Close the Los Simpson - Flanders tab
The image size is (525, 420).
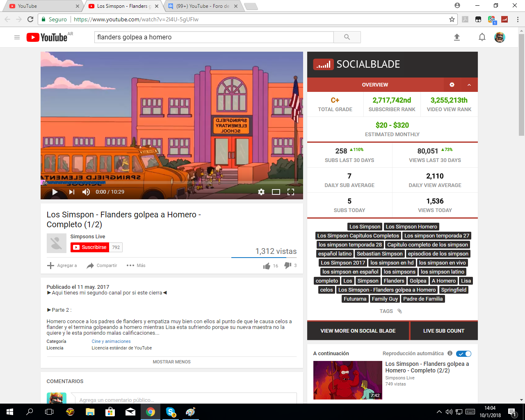coord(157,6)
